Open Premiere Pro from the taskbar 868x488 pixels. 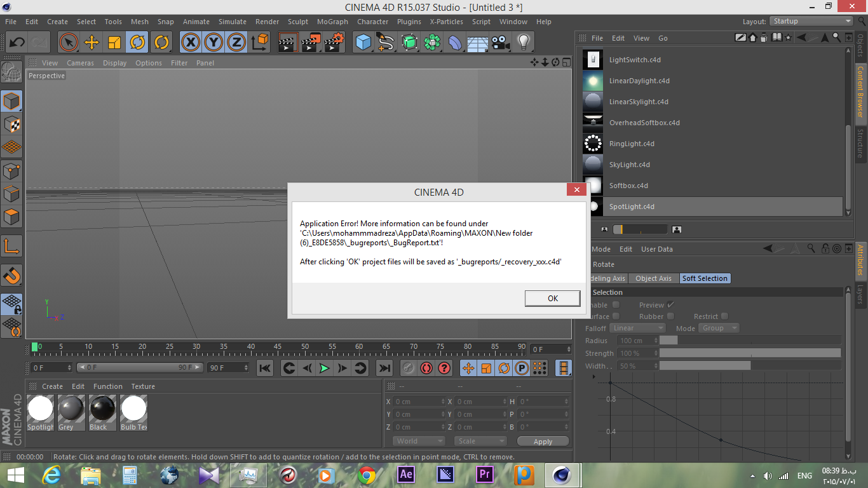[x=485, y=475]
